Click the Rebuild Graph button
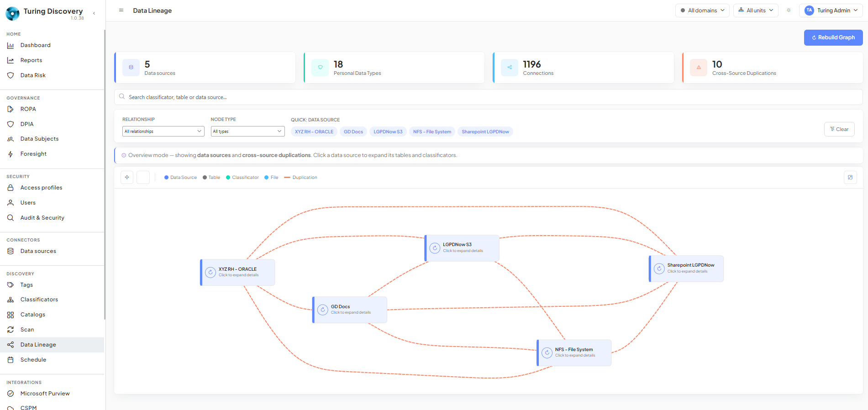Viewport: 868px width, 410px height. [833, 37]
